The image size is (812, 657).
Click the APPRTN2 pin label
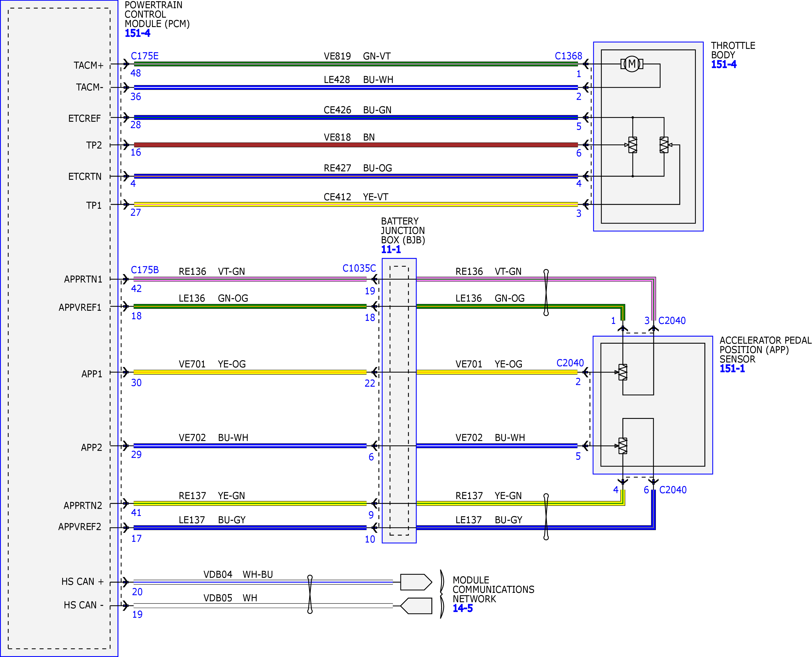click(83, 506)
